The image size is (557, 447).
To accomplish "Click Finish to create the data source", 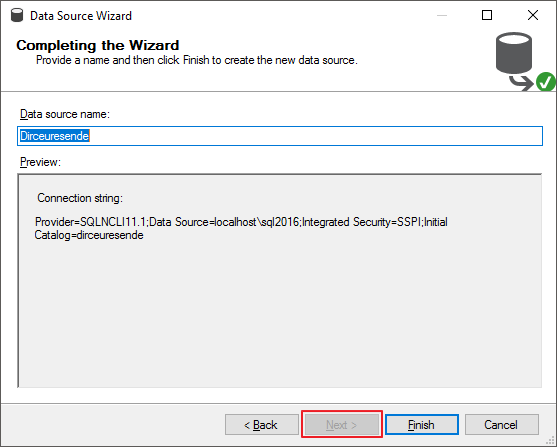I will (422, 425).
